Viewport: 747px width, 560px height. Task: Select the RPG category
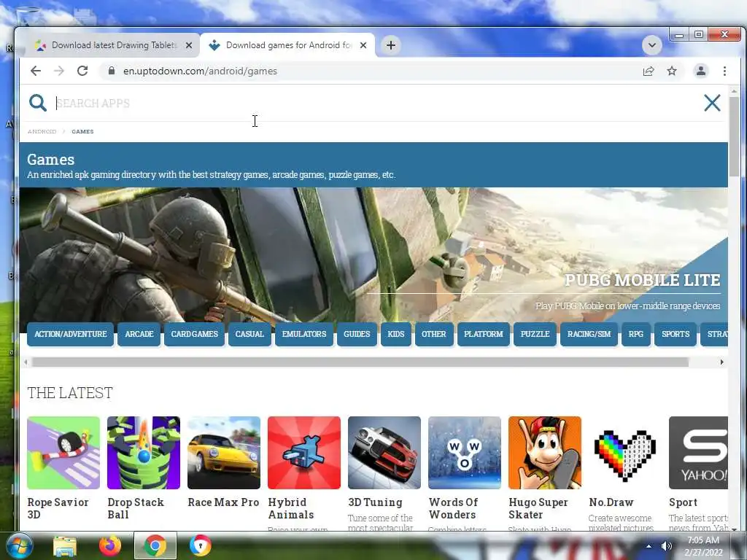coord(636,334)
